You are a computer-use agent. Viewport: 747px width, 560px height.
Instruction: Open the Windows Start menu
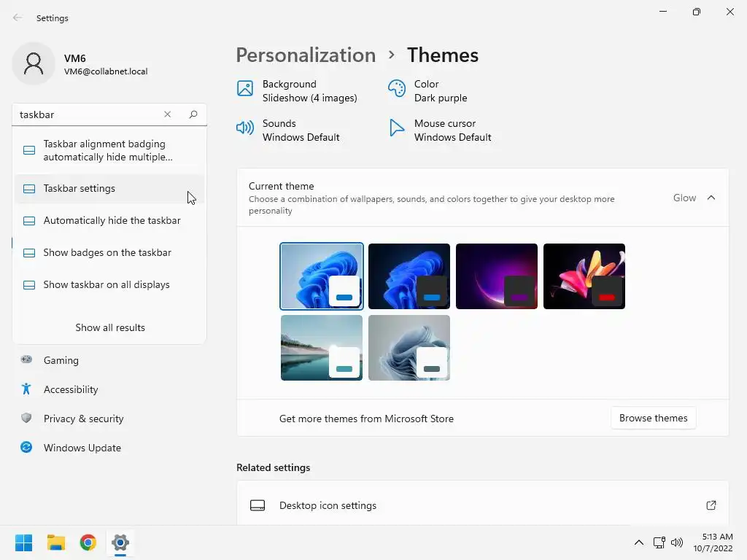coord(24,542)
